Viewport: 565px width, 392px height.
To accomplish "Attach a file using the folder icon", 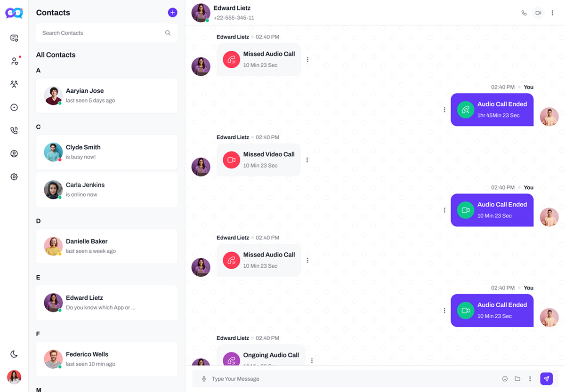I will click(x=517, y=379).
